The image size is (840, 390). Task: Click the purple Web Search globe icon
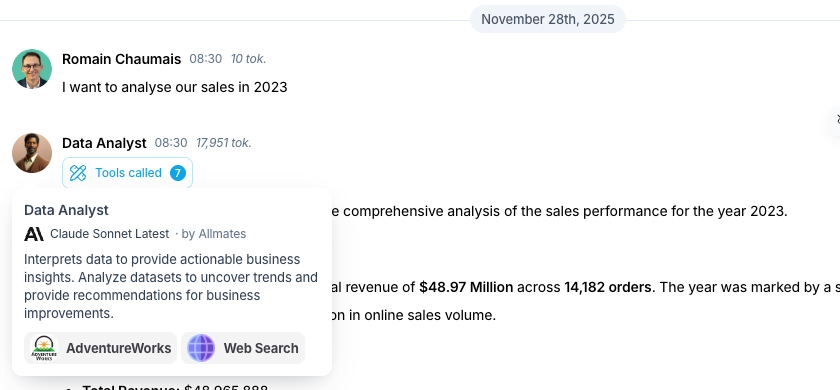[201, 348]
